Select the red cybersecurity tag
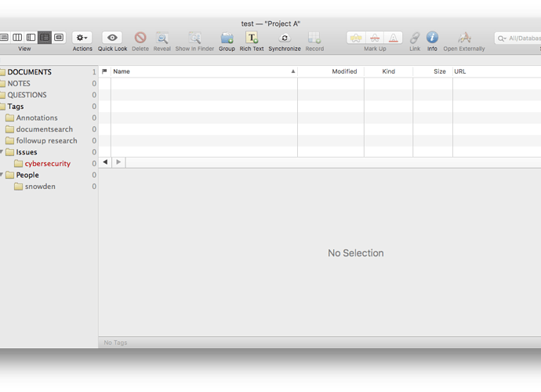541x392 pixels. [47, 164]
